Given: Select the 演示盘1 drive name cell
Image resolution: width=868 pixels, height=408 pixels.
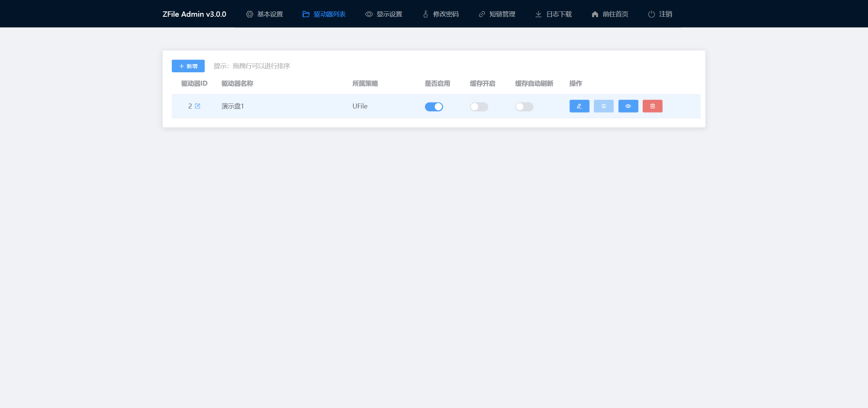Looking at the screenshot, I should point(233,106).
